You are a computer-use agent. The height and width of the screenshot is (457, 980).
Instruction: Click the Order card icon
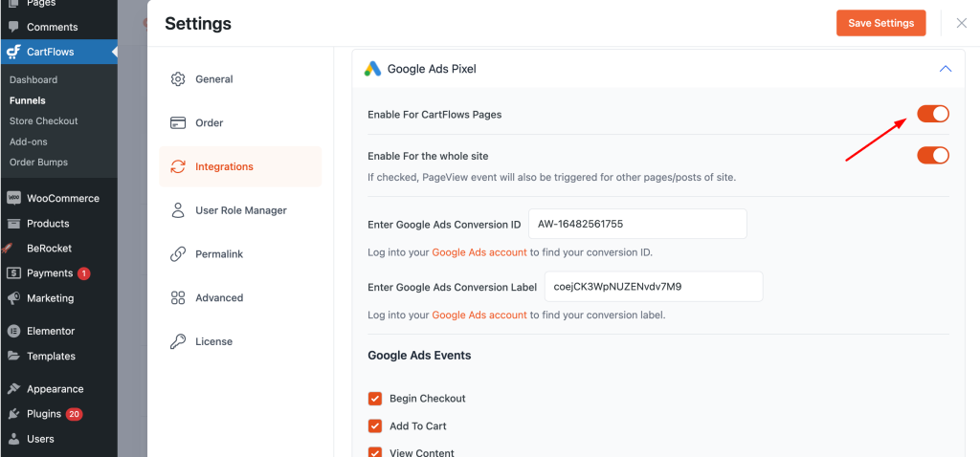pyautogui.click(x=178, y=122)
